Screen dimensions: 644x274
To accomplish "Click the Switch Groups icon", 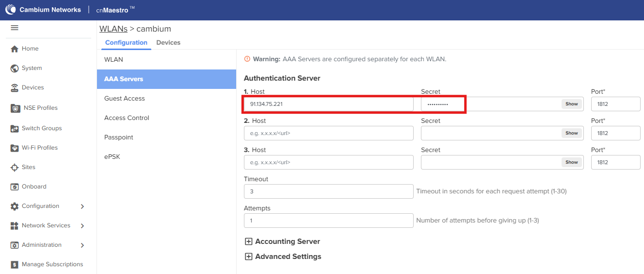I will tap(15, 128).
